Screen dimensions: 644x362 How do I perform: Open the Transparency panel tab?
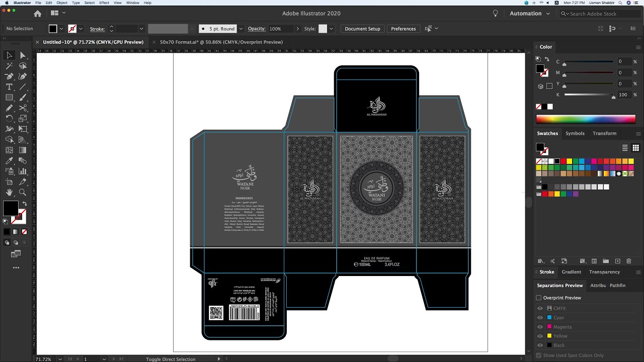tap(604, 271)
